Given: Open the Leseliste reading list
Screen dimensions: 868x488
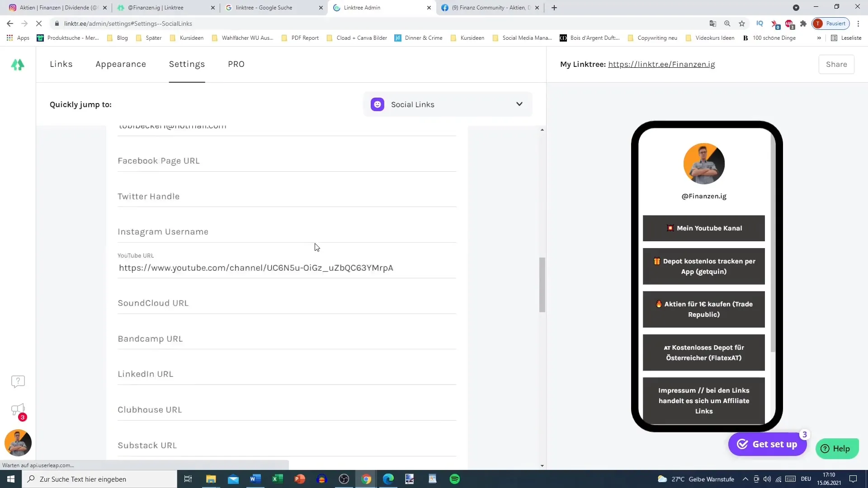Looking at the screenshot, I should [x=846, y=38].
